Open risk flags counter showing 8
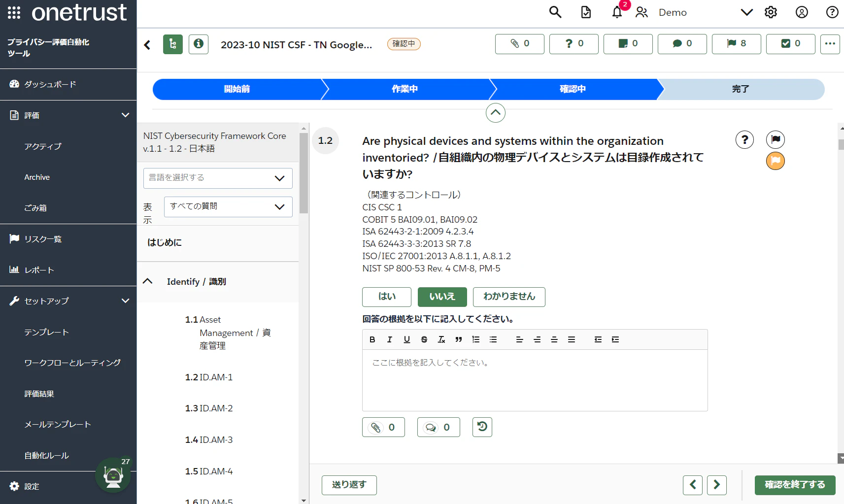 point(737,44)
